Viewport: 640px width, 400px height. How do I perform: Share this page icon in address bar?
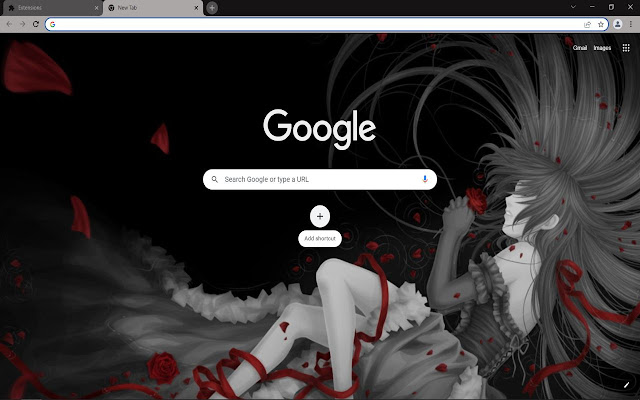coord(587,24)
